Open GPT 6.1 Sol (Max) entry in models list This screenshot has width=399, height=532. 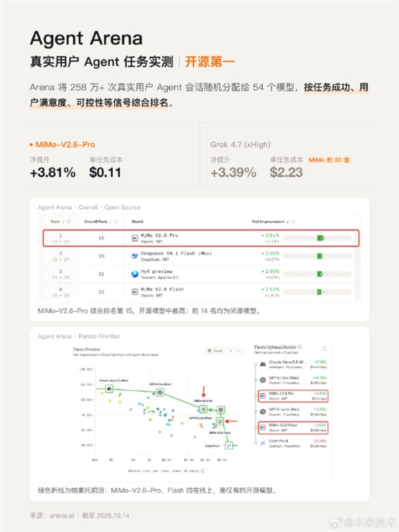coord(293,380)
